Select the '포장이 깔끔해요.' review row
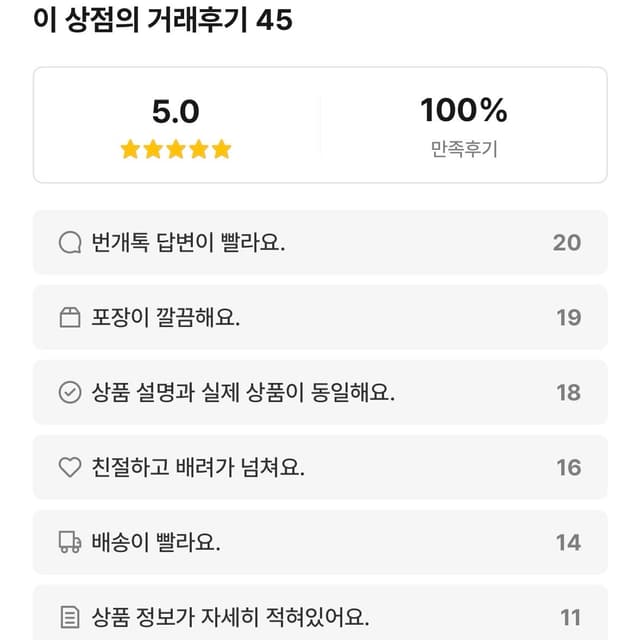Screen dimensions: 640x640 [320, 317]
